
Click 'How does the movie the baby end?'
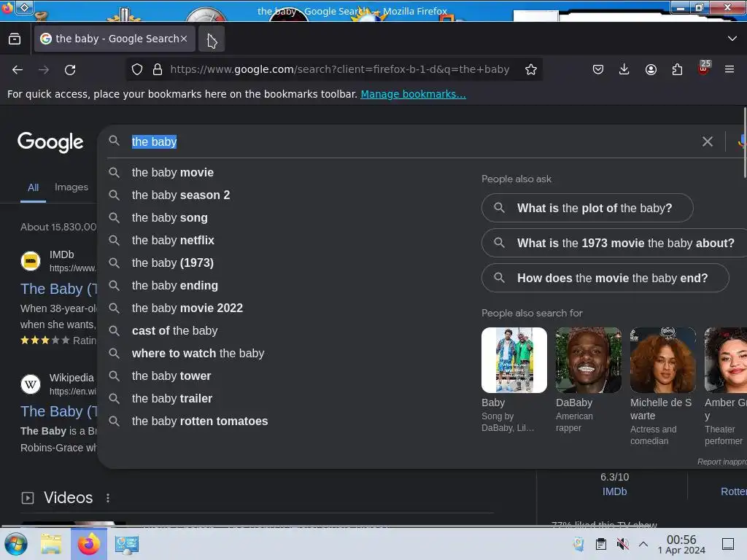pyautogui.click(x=605, y=278)
